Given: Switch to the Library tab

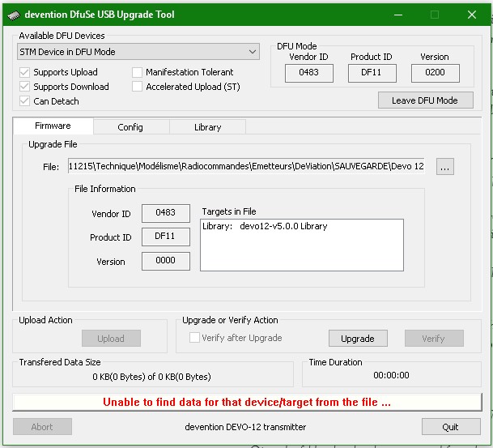Looking at the screenshot, I should tap(207, 127).
